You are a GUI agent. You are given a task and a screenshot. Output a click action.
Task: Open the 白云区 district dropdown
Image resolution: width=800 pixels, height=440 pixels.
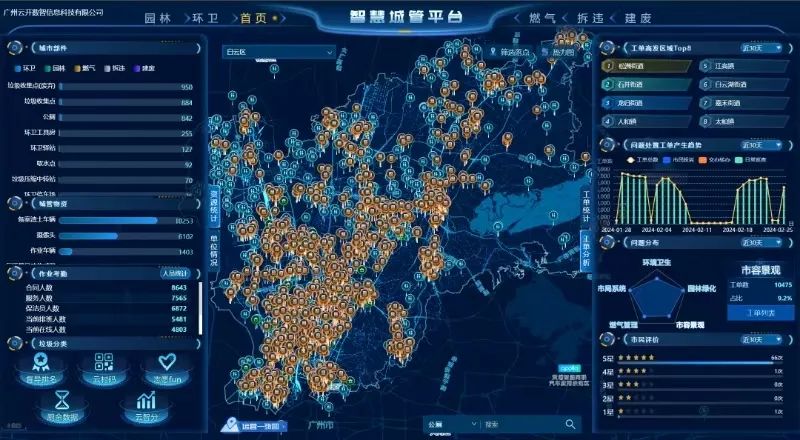279,52
